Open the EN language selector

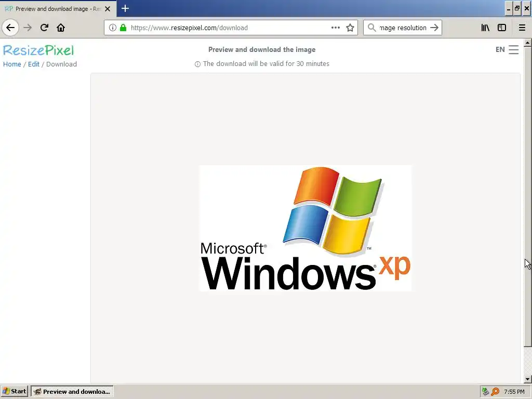tap(500, 49)
